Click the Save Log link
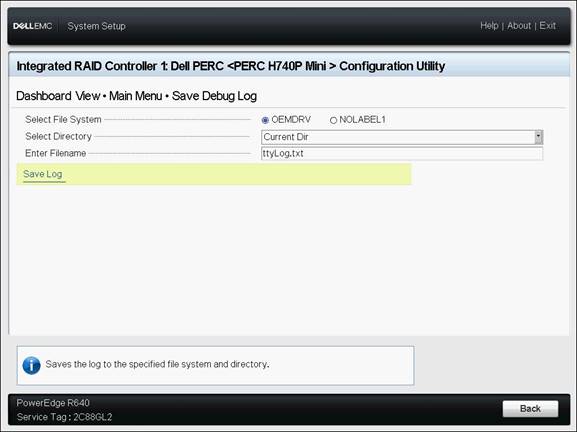577x432 pixels. point(43,174)
